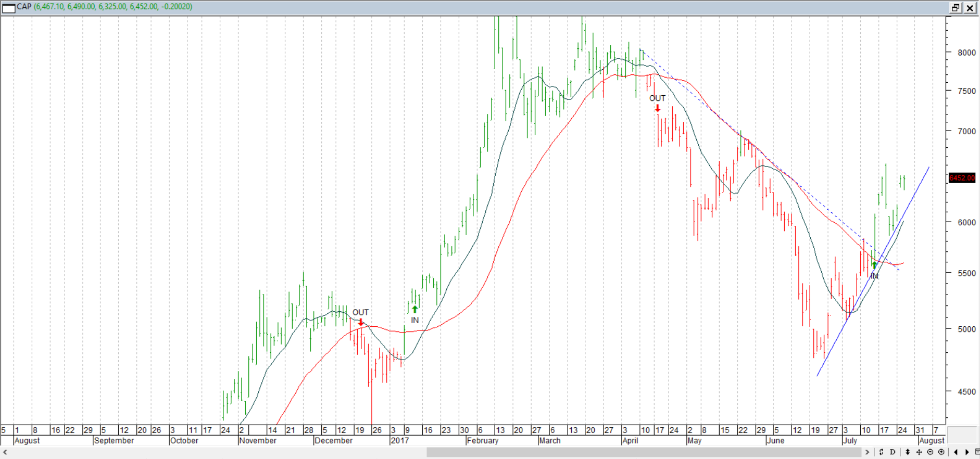Click the vertical rescale double-arrow icon
The image size is (980, 459).
point(908,452)
